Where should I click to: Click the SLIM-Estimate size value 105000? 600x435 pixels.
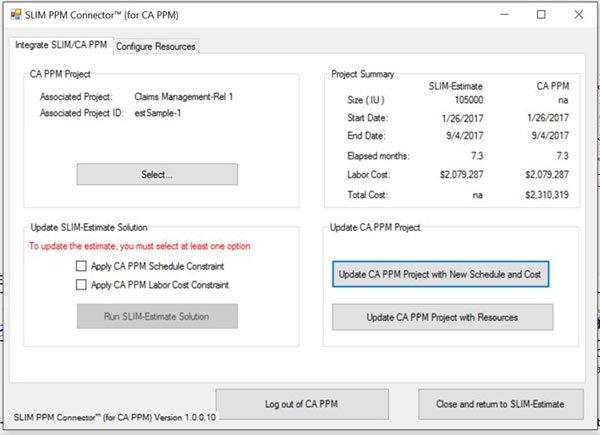(x=469, y=100)
